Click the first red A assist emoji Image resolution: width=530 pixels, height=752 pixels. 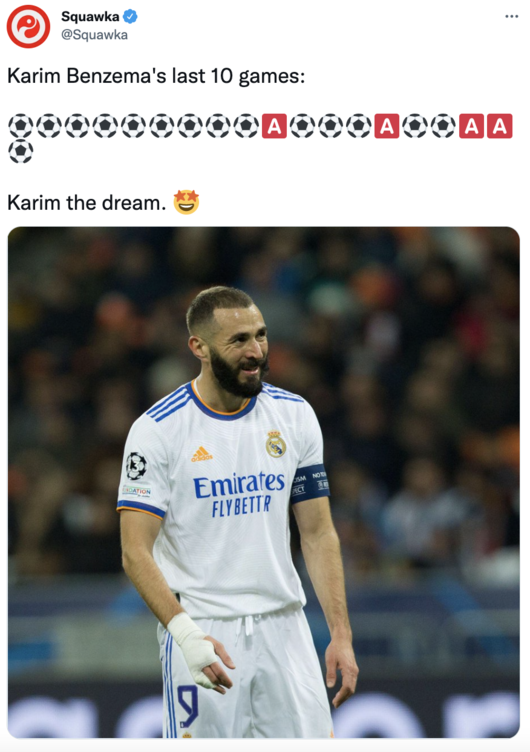pyautogui.click(x=274, y=126)
